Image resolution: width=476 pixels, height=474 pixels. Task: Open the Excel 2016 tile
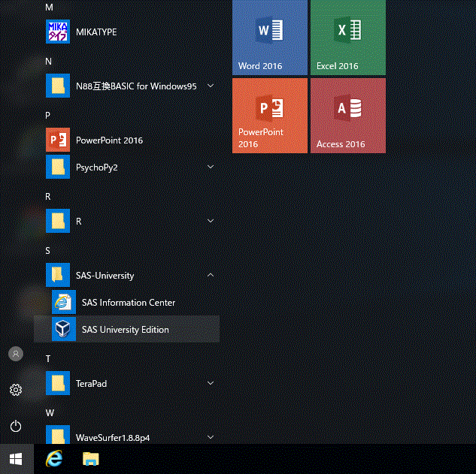pos(348,38)
